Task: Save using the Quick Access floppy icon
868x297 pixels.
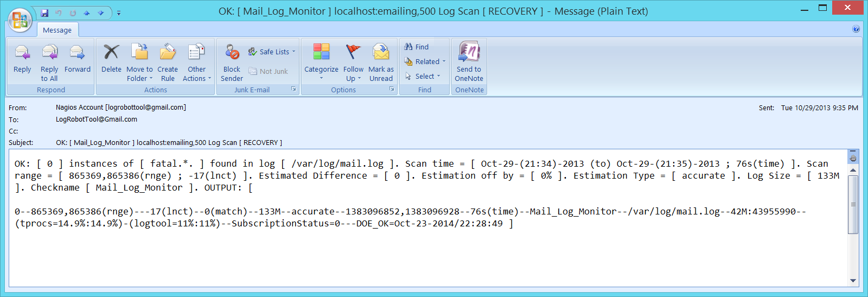Action: click(x=44, y=13)
